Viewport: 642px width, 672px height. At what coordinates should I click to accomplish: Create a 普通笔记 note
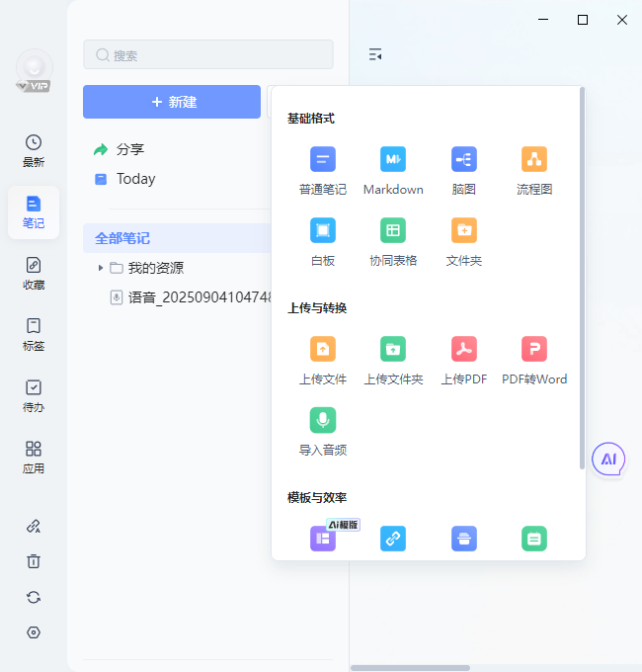tap(323, 171)
